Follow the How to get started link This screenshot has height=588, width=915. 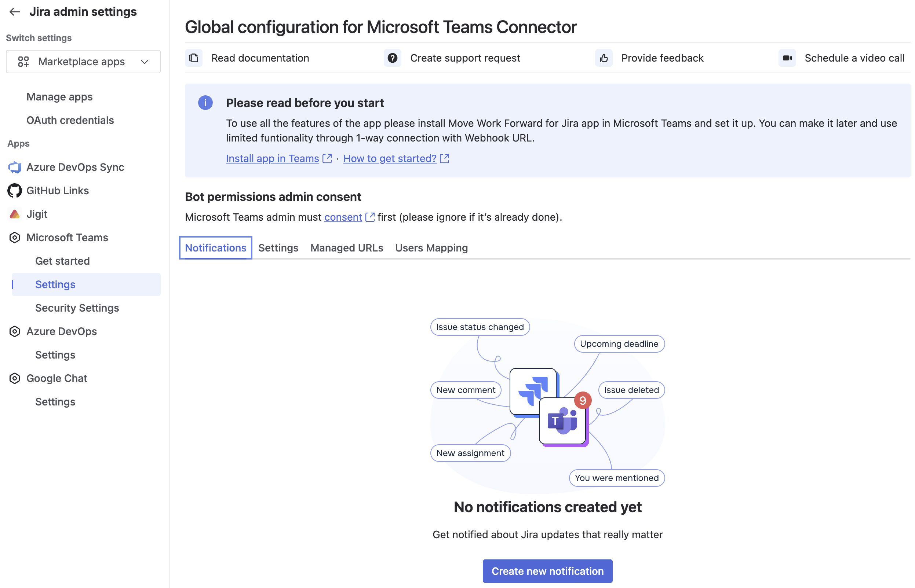(x=390, y=158)
